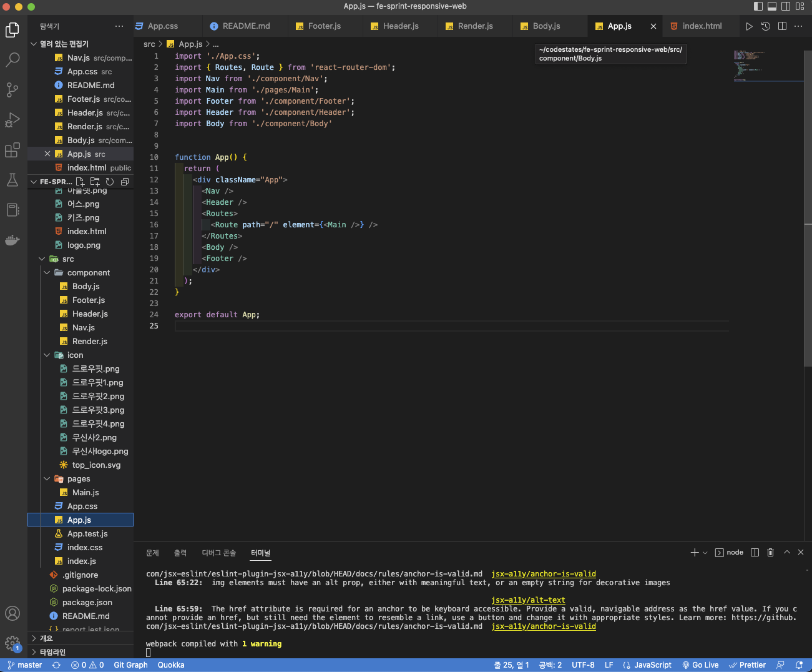
Task: Toggle Go Live server in status bar
Action: pos(700,665)
